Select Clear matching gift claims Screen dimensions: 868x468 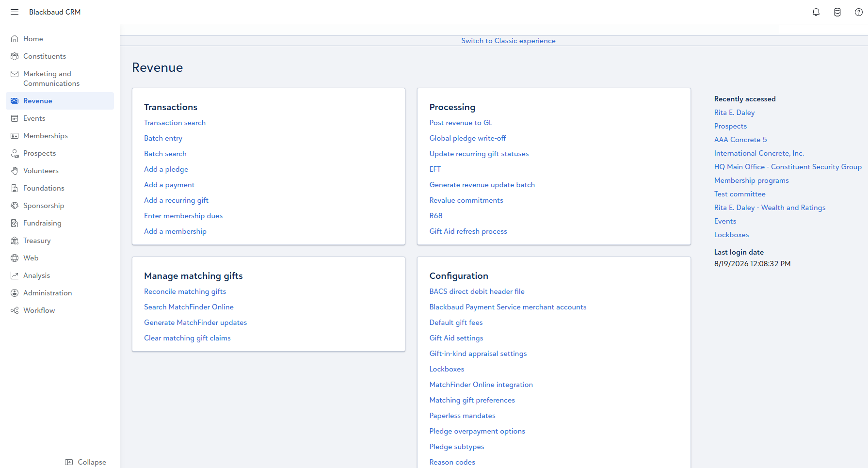click(187, 338)
